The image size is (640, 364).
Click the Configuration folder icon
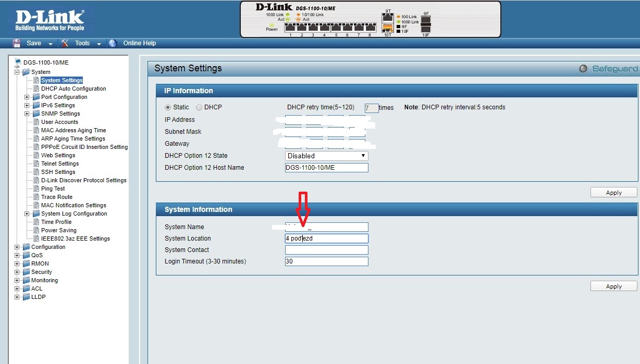(x=26, y=247)
